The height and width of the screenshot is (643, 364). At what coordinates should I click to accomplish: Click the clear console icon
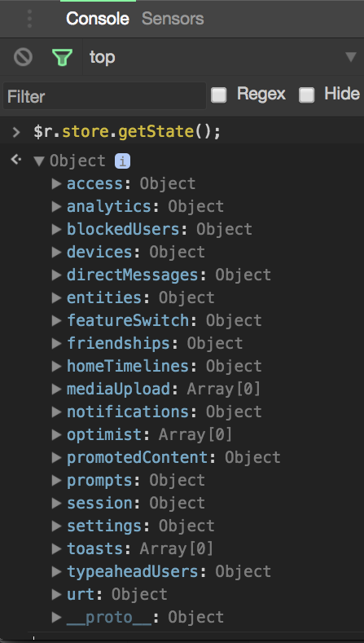pyautogui.click(x=23, y=57)
